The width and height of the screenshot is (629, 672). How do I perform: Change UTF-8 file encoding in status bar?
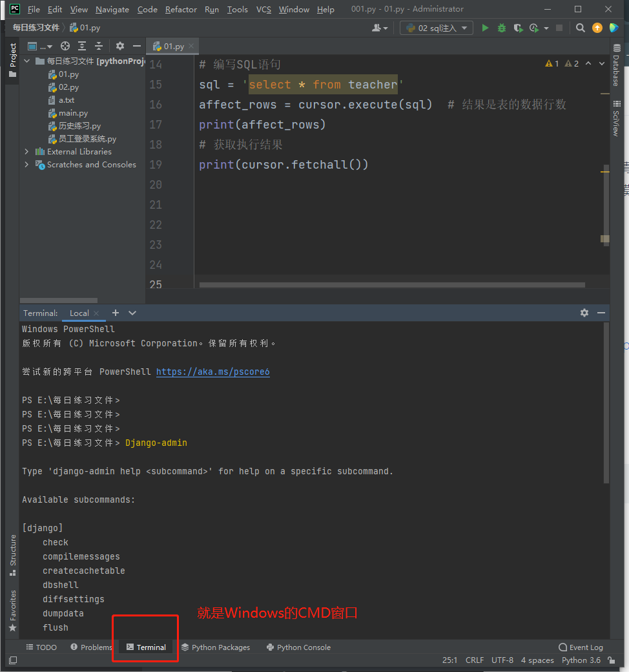coord(502,660)
